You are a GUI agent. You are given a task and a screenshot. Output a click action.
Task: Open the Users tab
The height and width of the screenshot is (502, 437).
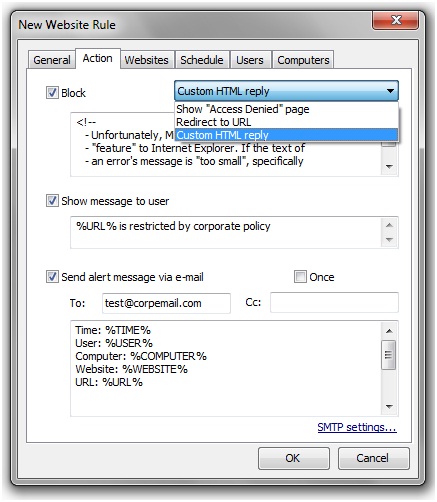pos(250,60)
